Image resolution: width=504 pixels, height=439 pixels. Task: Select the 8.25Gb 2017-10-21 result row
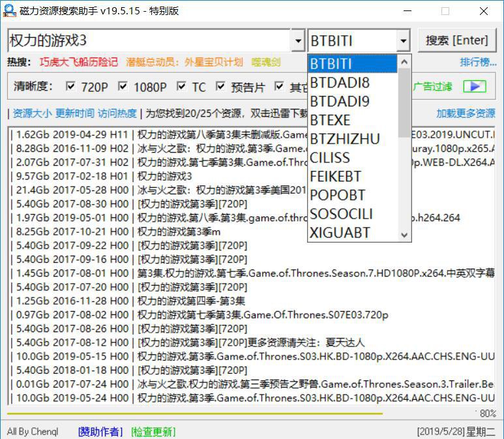(252, 232)
